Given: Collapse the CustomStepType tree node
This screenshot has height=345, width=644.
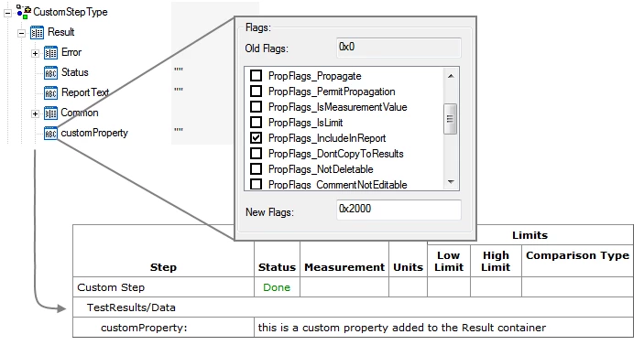Looking at the screenshot, I should coord(8,13).
